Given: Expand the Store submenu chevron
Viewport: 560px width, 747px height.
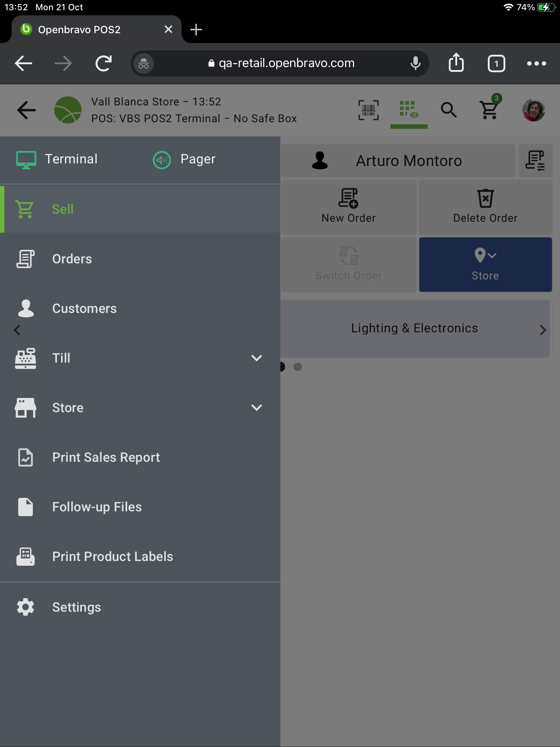Looking at the screenshot, I should [257, 407].
